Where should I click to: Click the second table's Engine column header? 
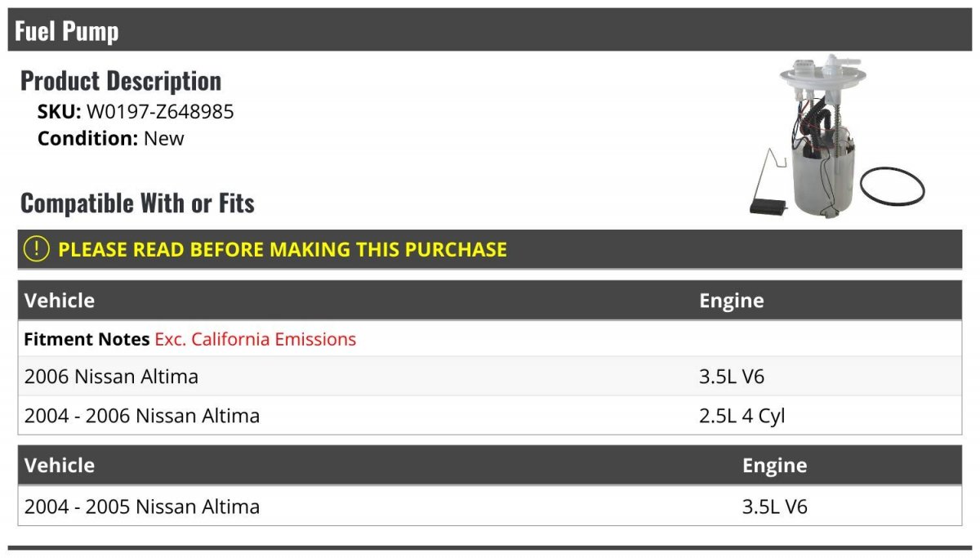[775, 466]
